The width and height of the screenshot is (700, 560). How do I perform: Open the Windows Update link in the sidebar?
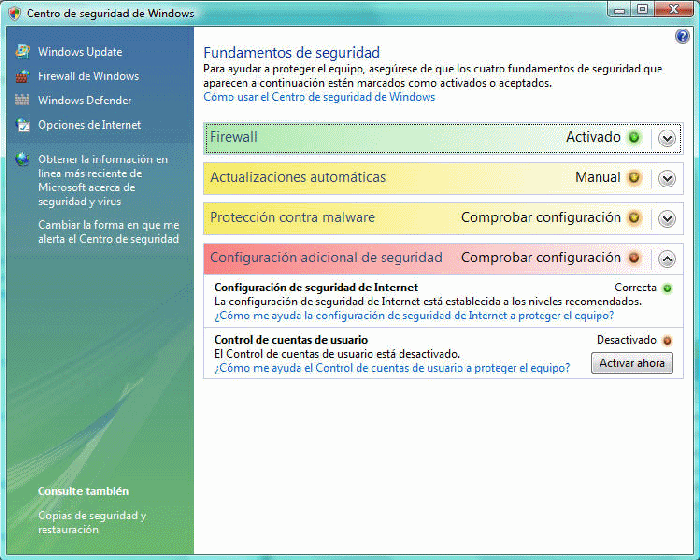(x=80, y=52)
